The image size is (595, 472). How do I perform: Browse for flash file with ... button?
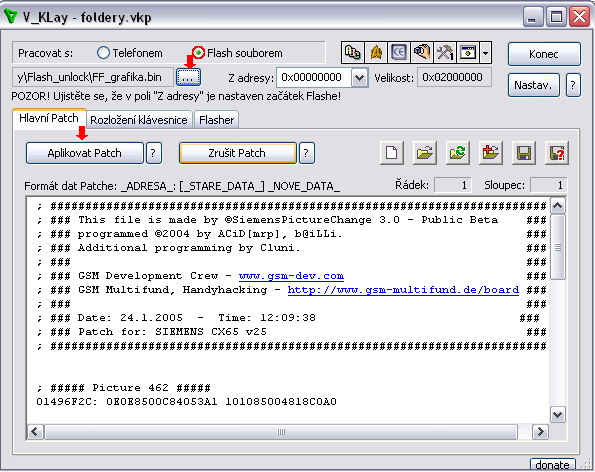point(188,77)
